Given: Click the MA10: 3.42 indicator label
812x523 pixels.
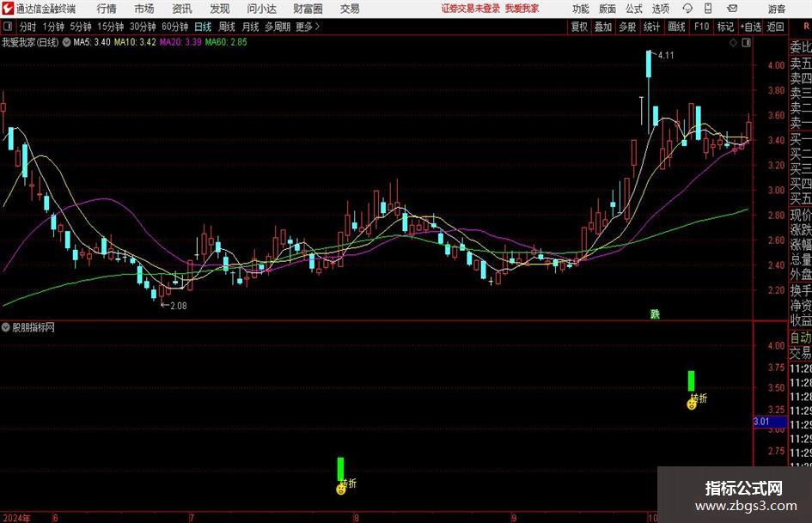Looking at the screenshot, I should tap(135, 42).
